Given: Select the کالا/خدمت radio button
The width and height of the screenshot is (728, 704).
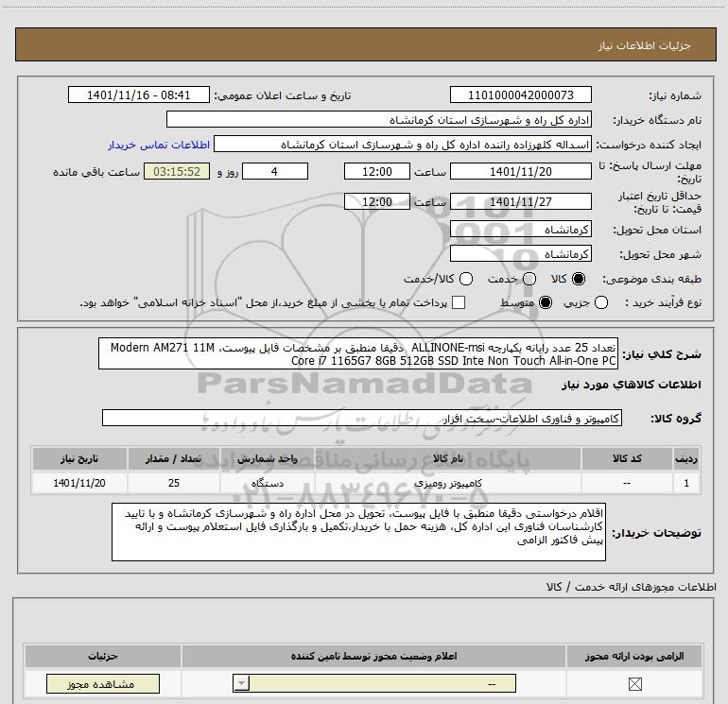Looking at the screenshot, I should [x=466, y=279].
